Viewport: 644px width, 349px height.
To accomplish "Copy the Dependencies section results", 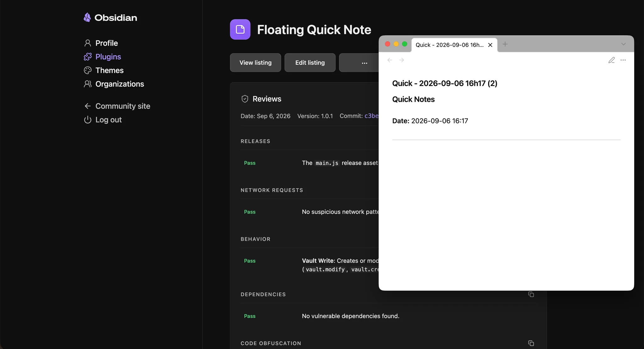I will pyautogui.click(x=531, y=294).
